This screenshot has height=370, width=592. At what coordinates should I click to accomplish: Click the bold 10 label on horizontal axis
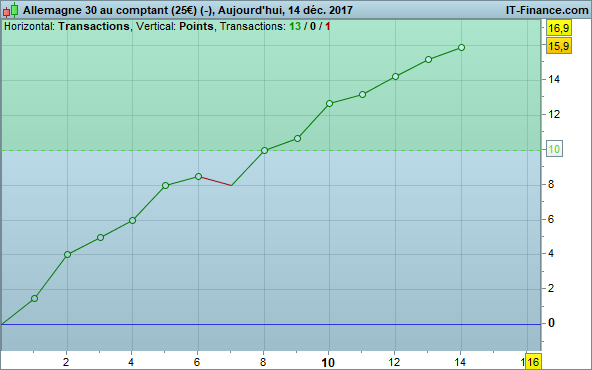[x=328, y=363]
